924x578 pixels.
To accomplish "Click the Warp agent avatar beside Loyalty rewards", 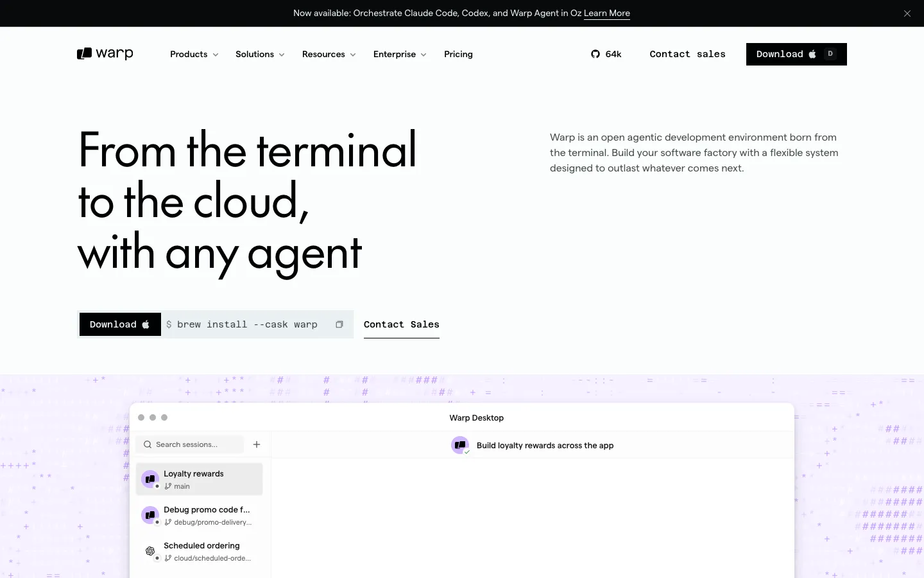I will 150,479.
